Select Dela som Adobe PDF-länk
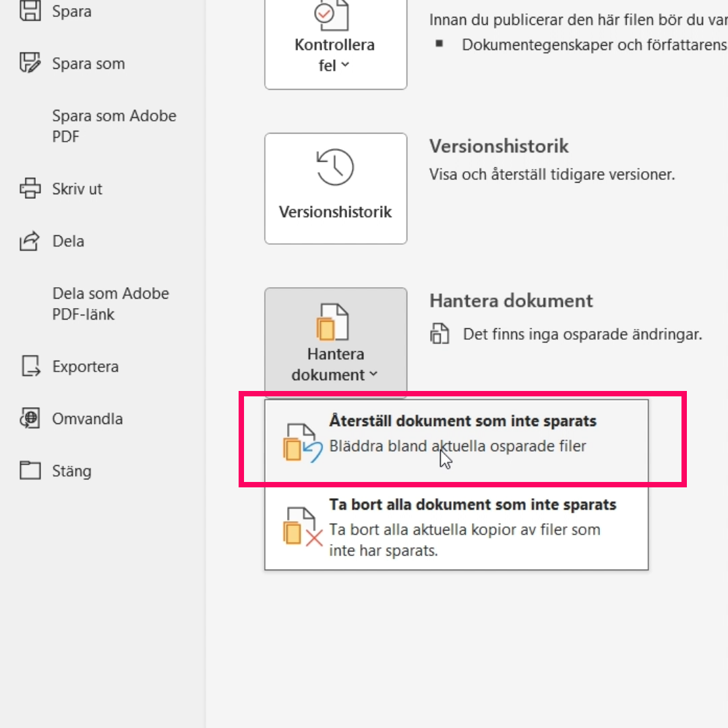The width and height of the screenshot is (728, 728). 111,303
